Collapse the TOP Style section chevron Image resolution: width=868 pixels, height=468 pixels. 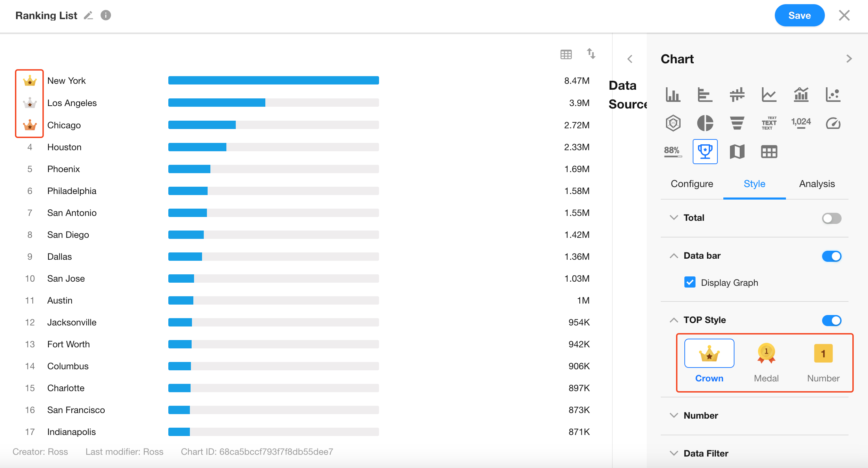[x=674, y=320]
